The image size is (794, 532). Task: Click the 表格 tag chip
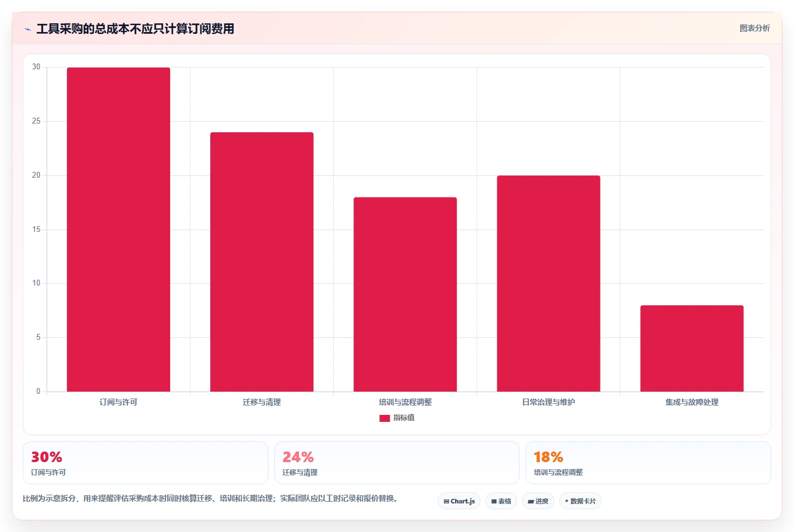501,501
